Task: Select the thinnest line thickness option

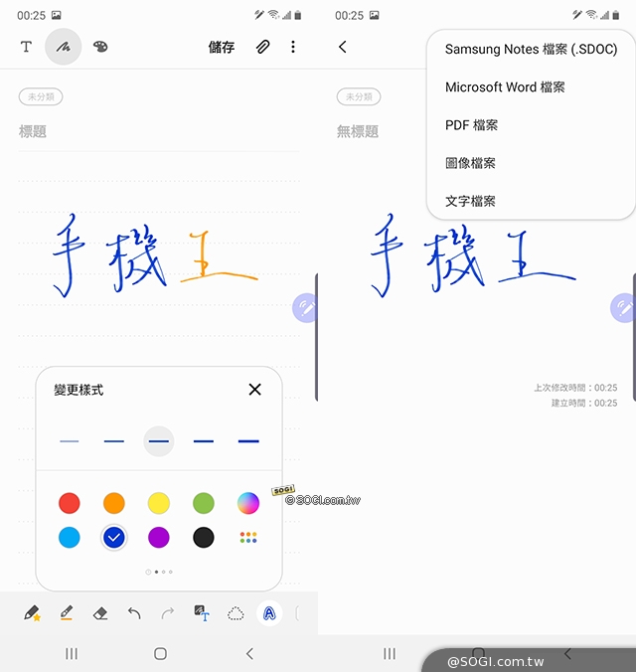Action: click(x=69, y=440)
